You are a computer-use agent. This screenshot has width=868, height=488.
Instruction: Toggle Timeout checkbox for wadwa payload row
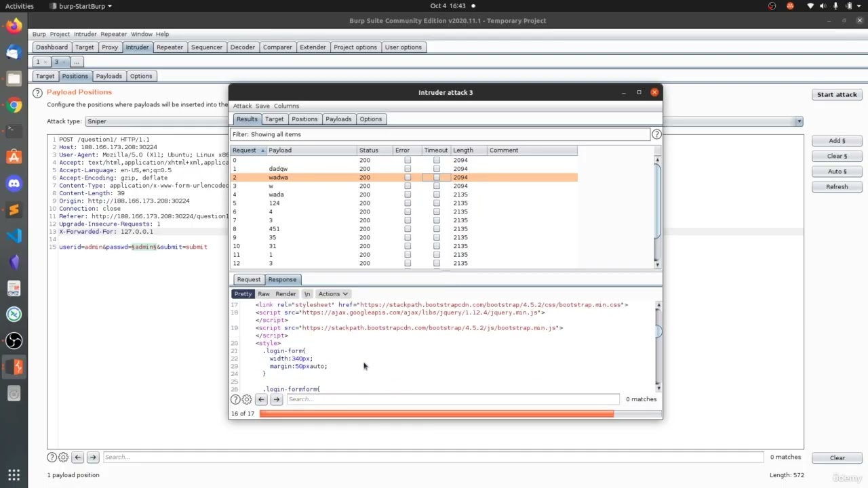(x=437, y=178)
